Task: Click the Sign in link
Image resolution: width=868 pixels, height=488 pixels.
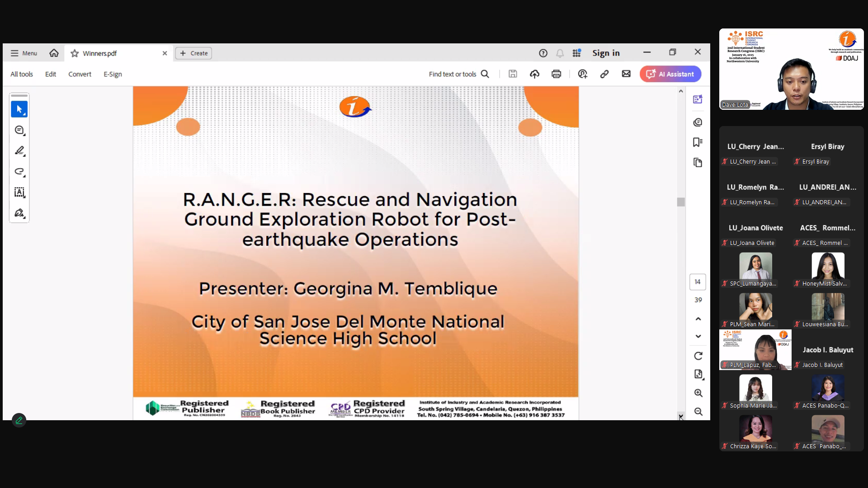Action: 606,53
